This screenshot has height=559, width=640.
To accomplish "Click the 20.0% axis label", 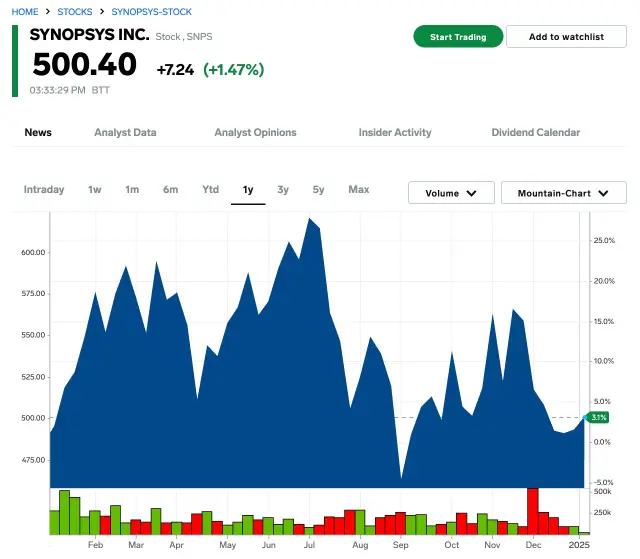I will 604,281.
